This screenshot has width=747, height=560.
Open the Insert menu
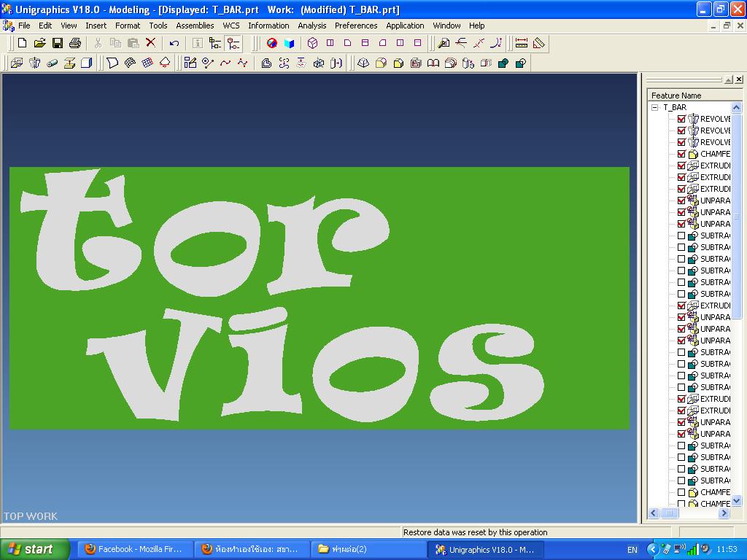point(96,26)
